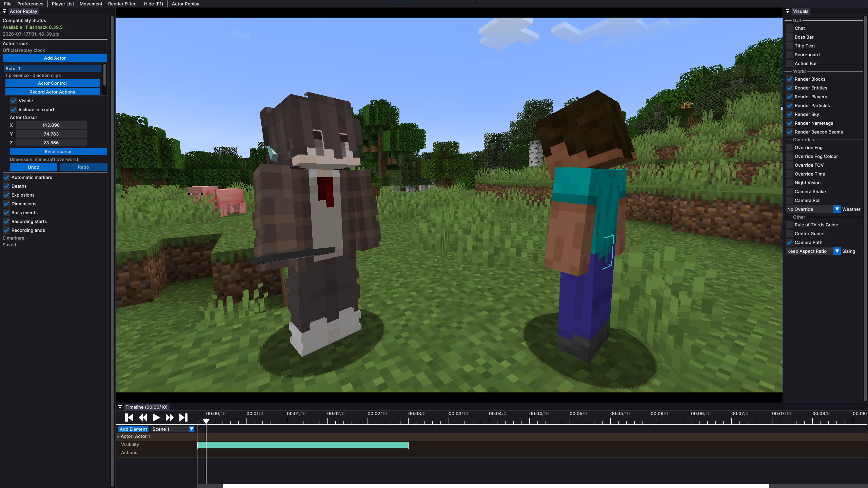
Task: Enable the Scoreboard checkbox
Action: 790,55
